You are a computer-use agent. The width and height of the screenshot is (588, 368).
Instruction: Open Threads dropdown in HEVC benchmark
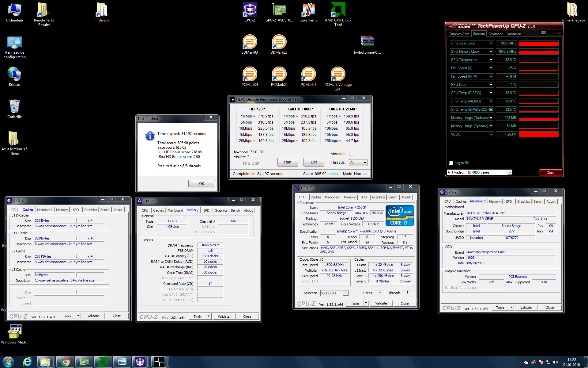point(358,163)
